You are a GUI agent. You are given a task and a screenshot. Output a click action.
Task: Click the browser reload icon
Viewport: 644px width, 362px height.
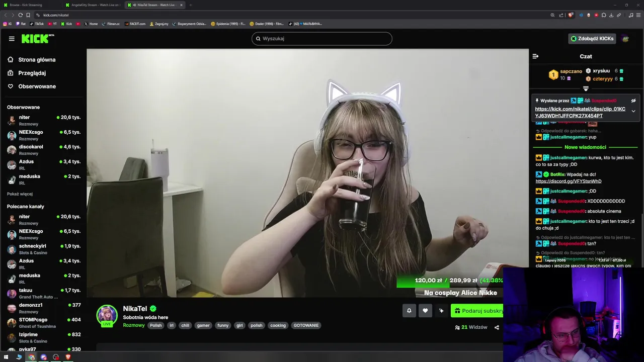coord(20,15)
